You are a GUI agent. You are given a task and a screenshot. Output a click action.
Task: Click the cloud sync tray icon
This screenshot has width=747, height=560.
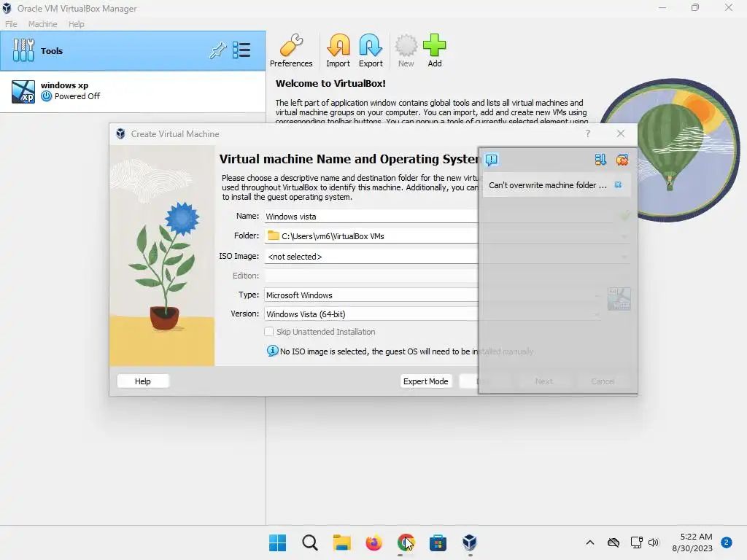click(x=614, y=542)
